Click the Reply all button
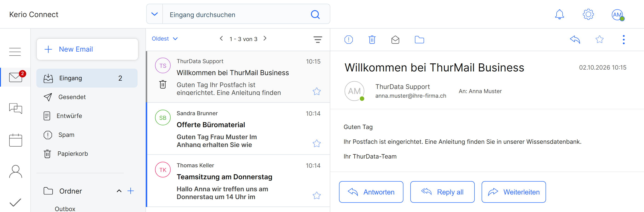Image resolution: width=644 pixels, height=212 pixels. tap(442, 192)
